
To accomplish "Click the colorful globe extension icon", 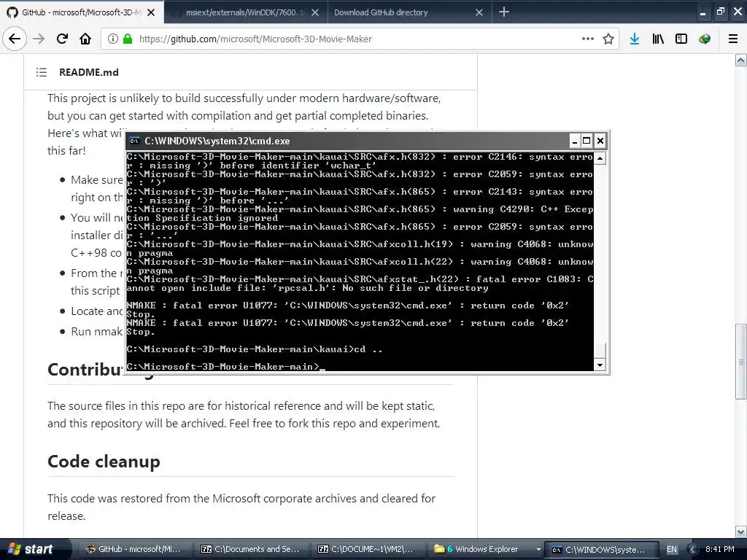I will [705, 39].
